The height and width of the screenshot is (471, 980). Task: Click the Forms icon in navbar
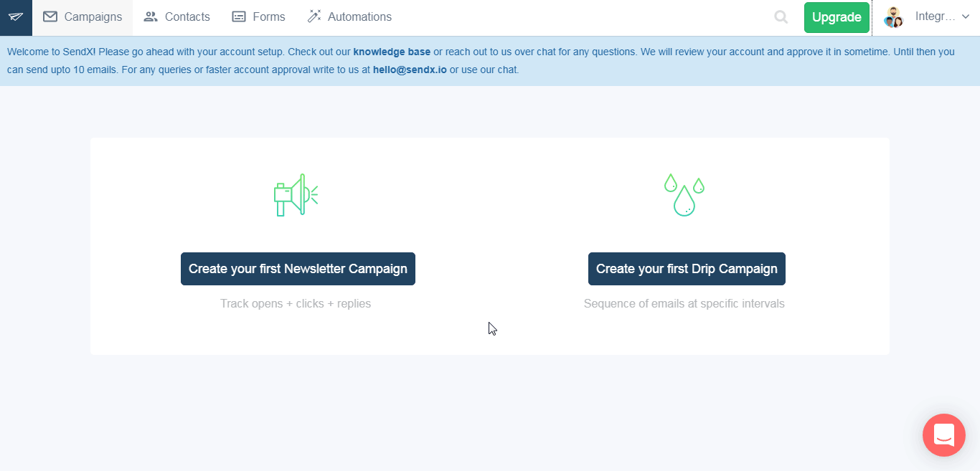(x=239, y=16)
